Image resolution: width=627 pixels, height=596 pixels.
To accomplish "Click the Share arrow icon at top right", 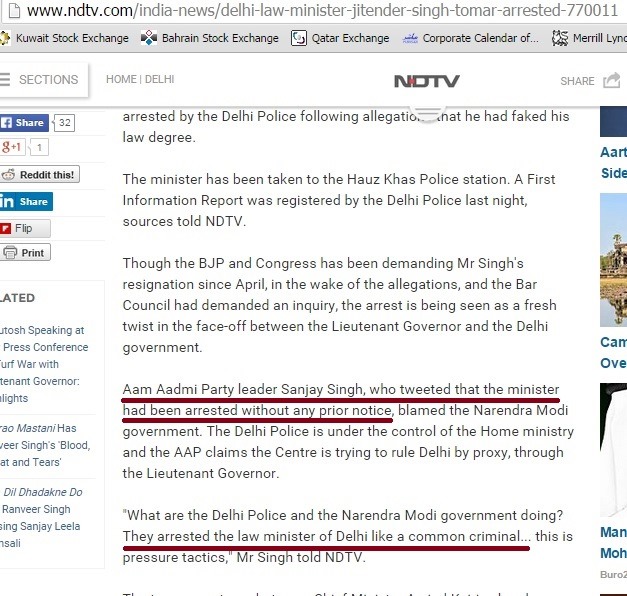I will coord(612,80).
